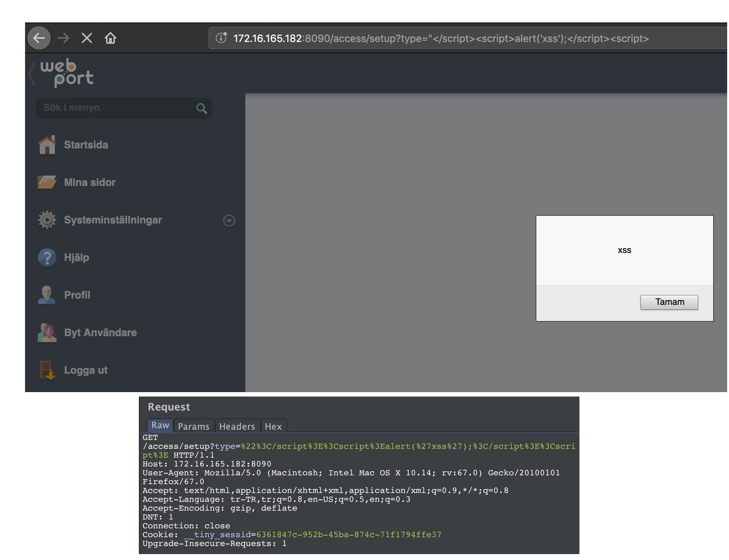Image resolution: width=729 pixels, height=560 pixels.
Task: Click the Systeminställningar gear icon
Action: (47, 220)
